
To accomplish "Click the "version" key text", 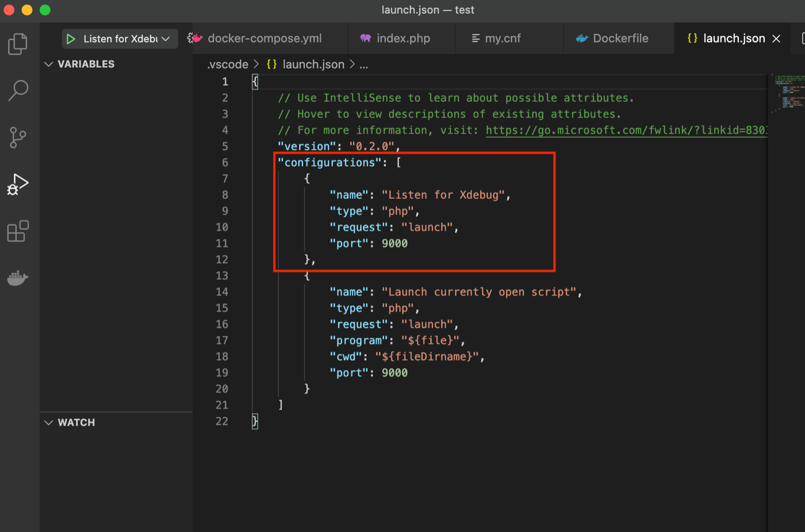I will click(x=306, y=147).
